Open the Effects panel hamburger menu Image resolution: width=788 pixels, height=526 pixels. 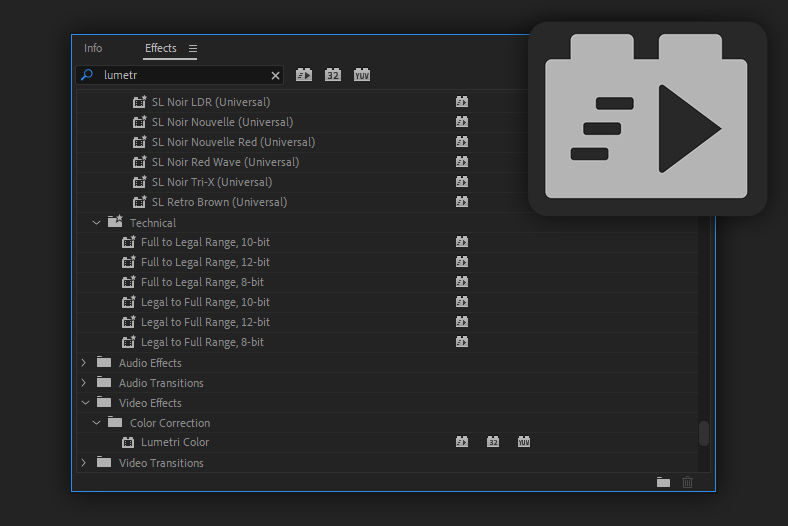193,48
